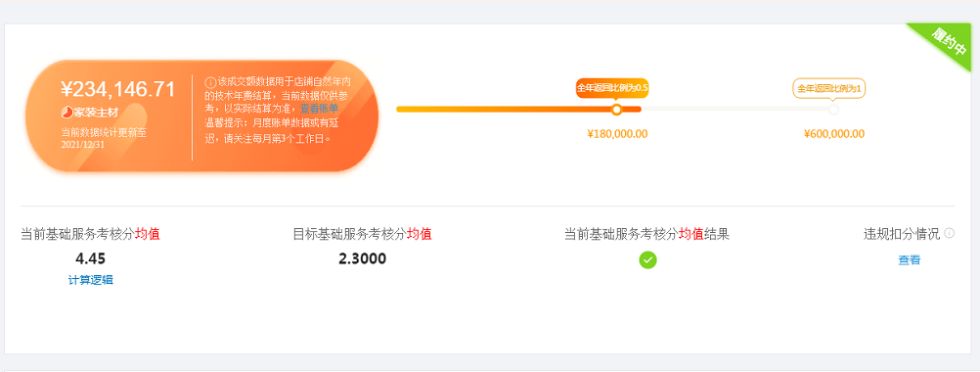The width and height of the screenshot is (980, 372).
Task: Click the 全年返回比例为0.5 tooltip bubble
Action: [x=612, y=88]
